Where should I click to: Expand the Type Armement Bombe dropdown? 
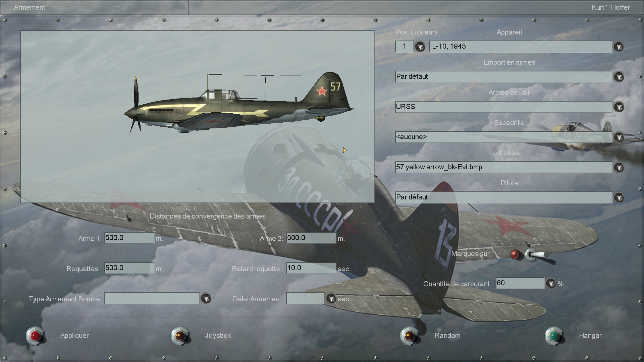[x=206, y=298]
